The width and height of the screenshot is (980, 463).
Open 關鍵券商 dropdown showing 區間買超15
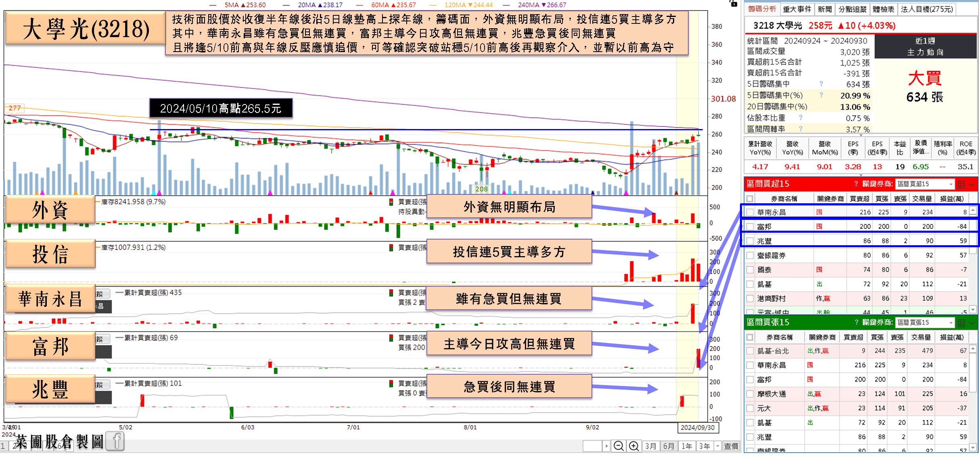click(925, 184)
